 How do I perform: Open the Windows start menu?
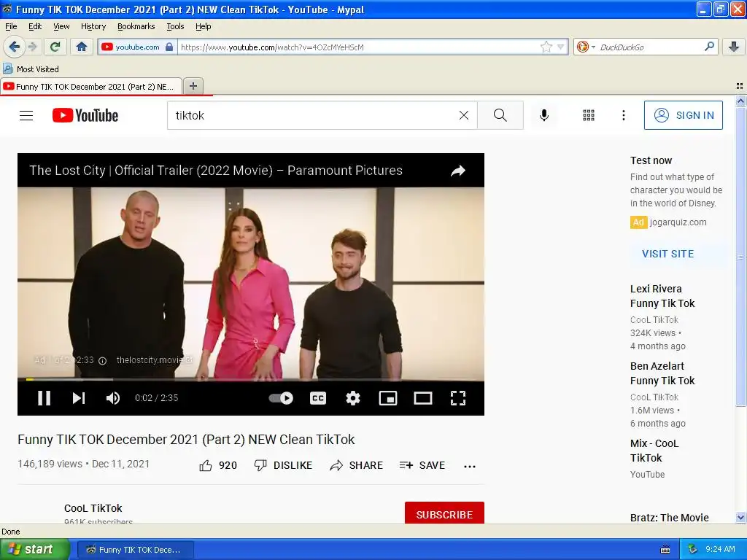34,550
